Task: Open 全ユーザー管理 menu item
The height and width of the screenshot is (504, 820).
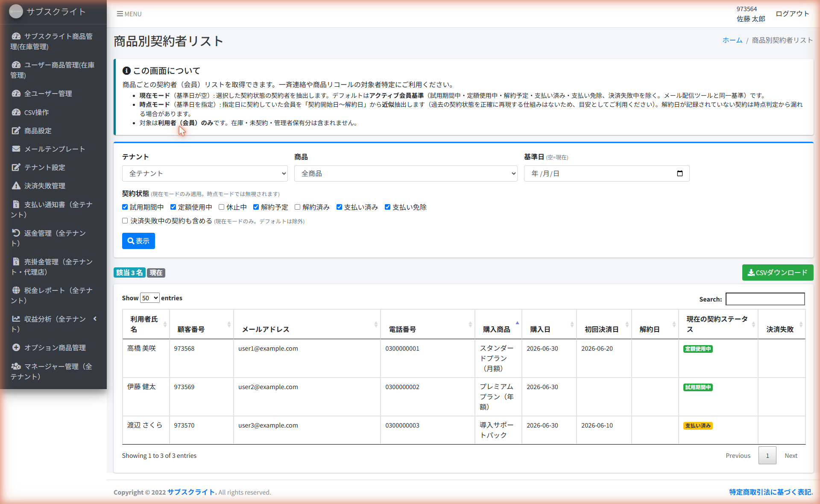Action: click(53, 94)
